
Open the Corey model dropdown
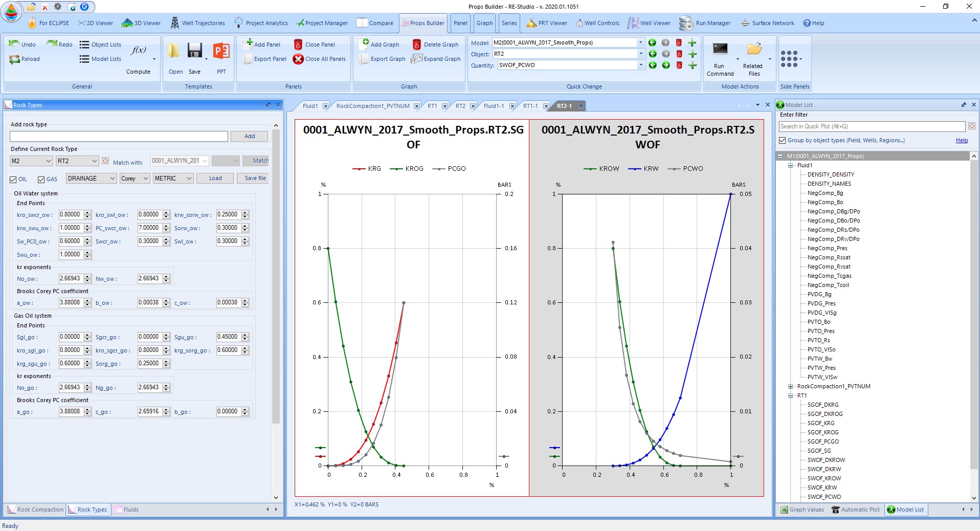click(135, 178)
